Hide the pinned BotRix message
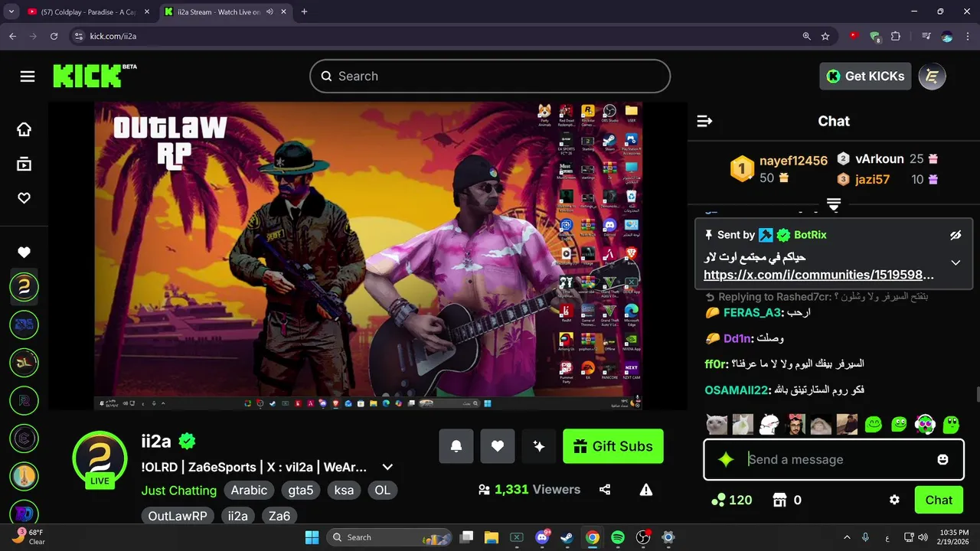 (x=955, y=235)
